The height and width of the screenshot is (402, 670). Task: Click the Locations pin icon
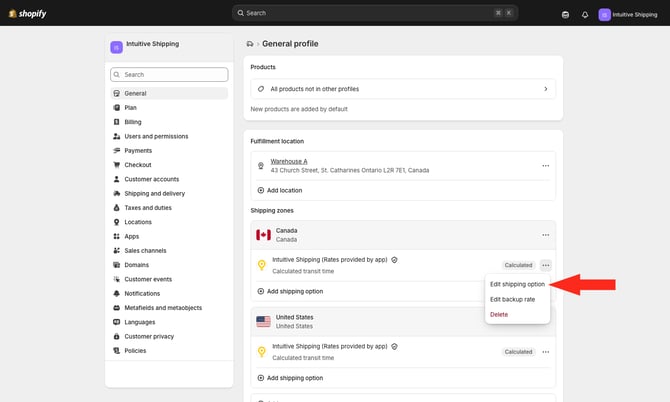tap(116, 222)
